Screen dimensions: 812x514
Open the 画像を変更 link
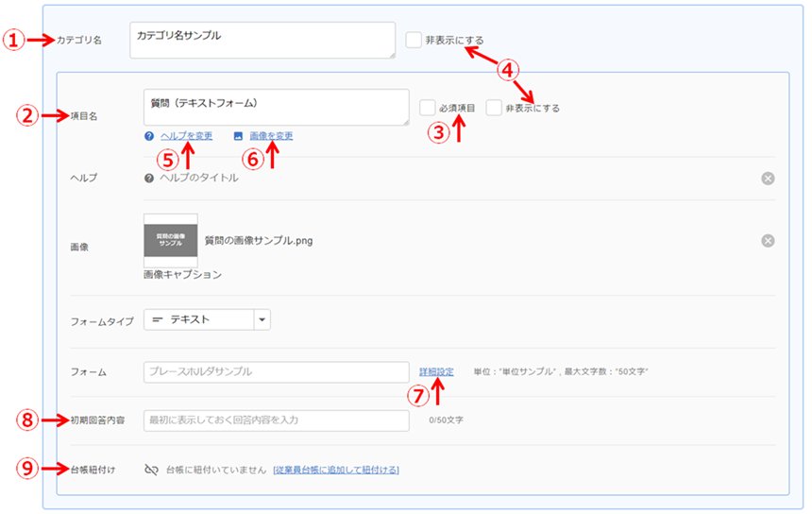[x=271, y=136]
